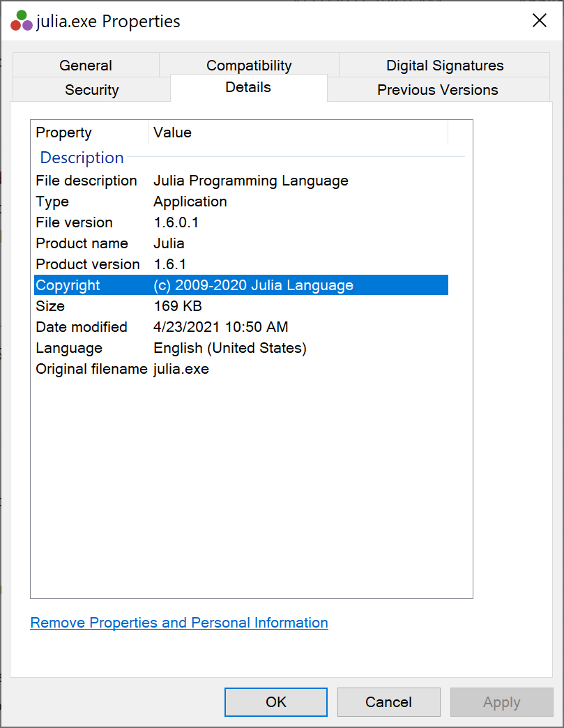Switch to the General tab
Screen dimensions: 564x728
[86, 66]
